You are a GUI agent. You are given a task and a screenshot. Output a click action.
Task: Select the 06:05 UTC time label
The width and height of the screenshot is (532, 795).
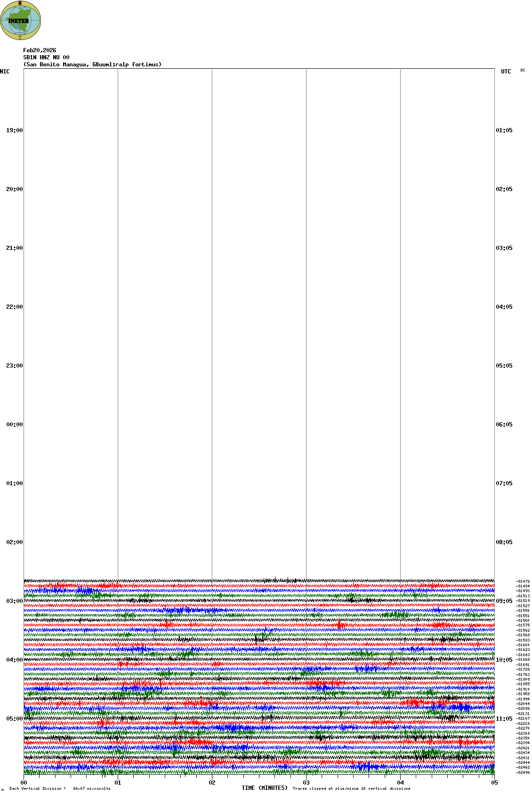pos(504,425)
